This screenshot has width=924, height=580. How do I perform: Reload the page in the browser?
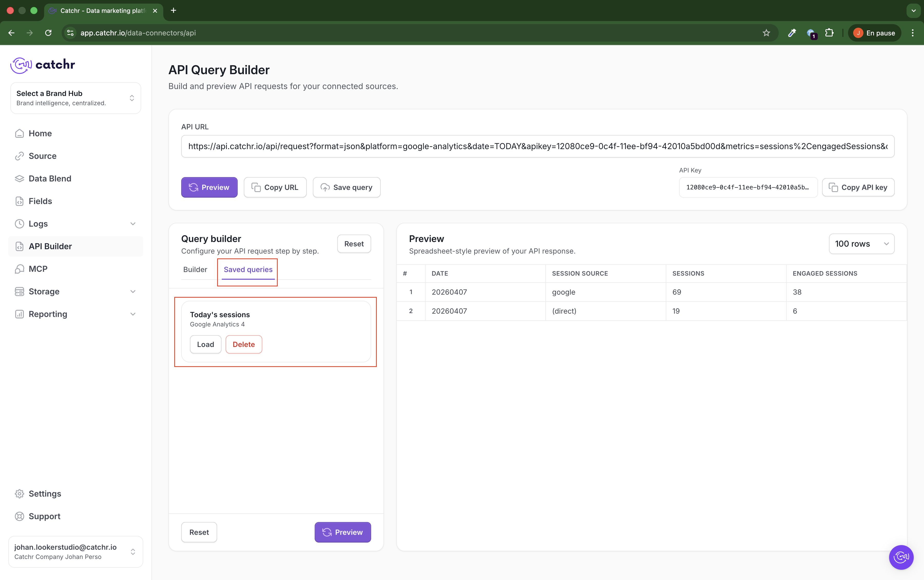48,33
